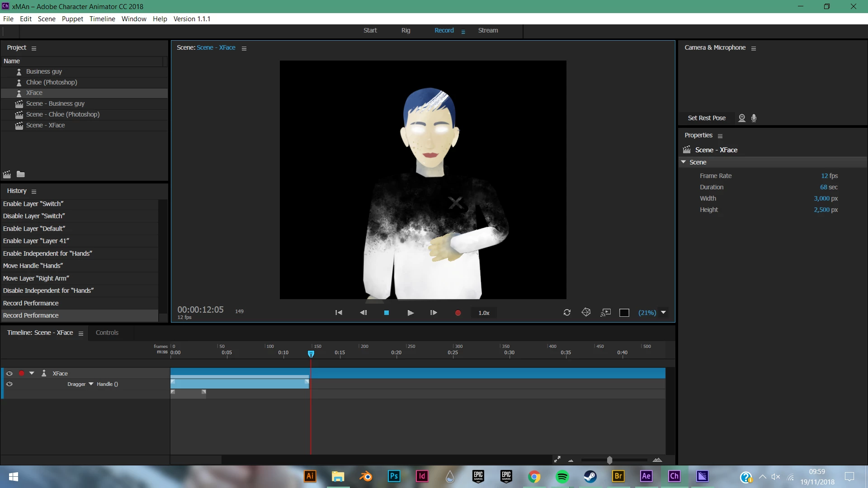Expand the Dragger dropdown arrow in timeline
Image resolution: width=868 pixels, height=488 pixels.
[91, 384]
